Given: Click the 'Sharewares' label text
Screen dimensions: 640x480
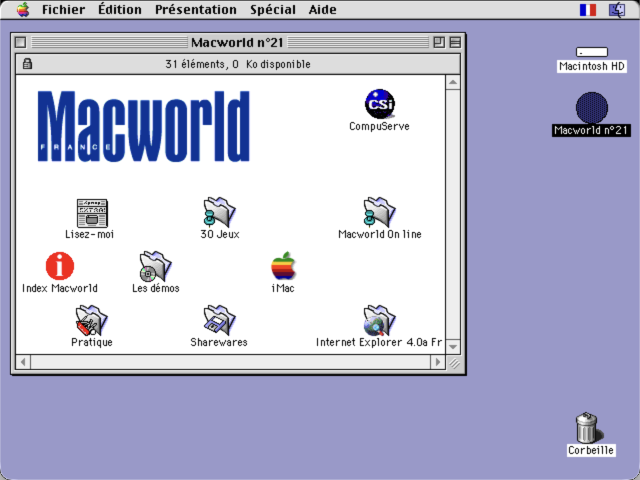Looking at the screenshot, I should point(219,342).
